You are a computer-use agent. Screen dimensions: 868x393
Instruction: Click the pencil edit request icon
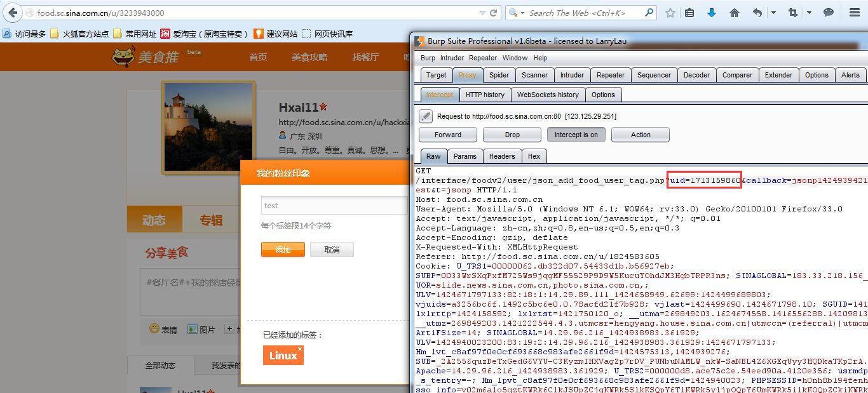(426, 116)
